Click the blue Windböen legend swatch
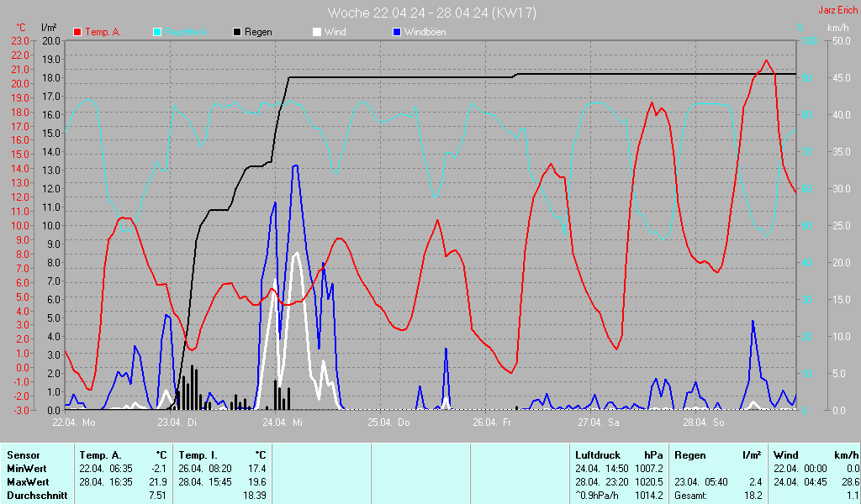The width and height of the screenshot is (861, 504). point(397,33)
